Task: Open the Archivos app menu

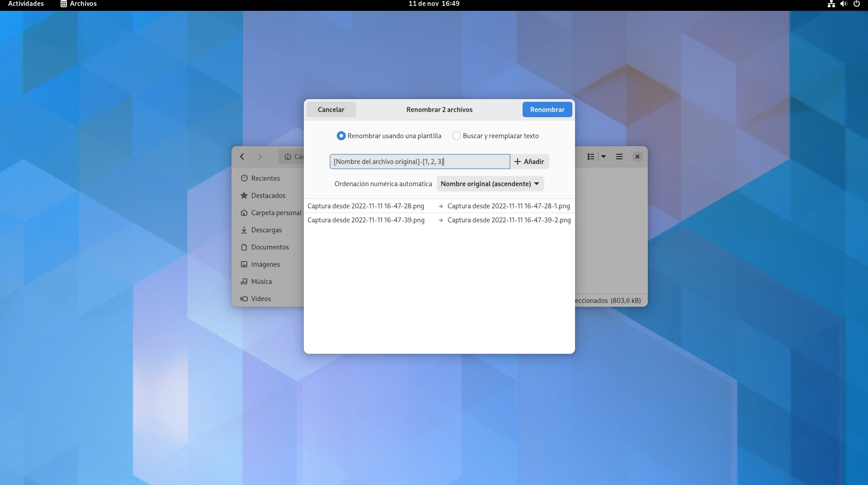Action: (x=79, y=4)
